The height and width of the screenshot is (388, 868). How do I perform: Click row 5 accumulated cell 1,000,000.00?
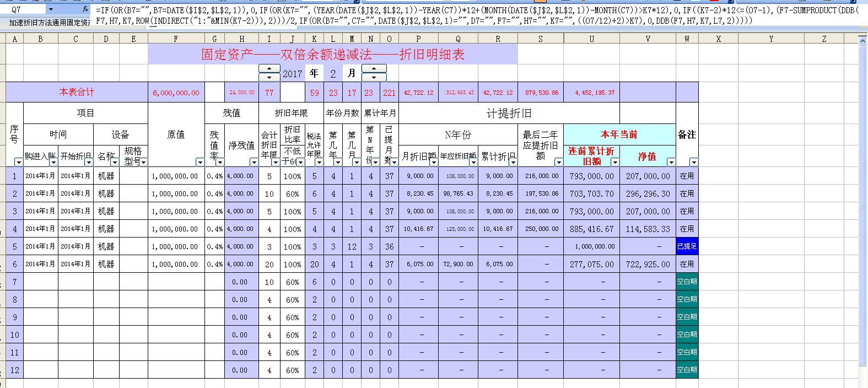tap(591, 246)
